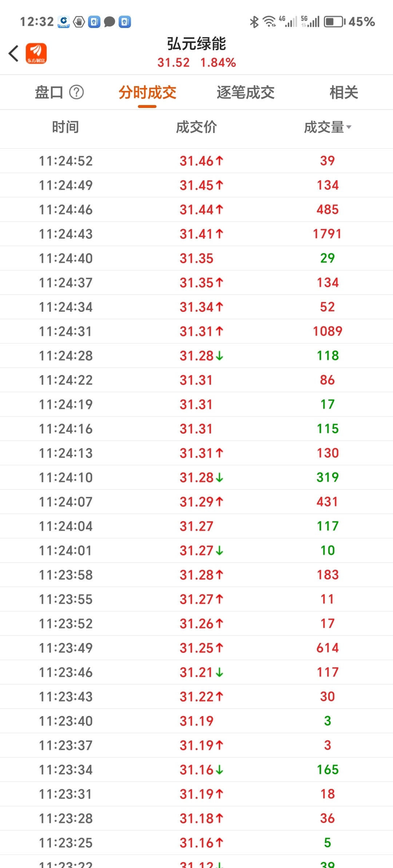Viewport: 393px width, 868px height.
Task: Click the question mark help icon beside 盘口
Action: point(76,92)
